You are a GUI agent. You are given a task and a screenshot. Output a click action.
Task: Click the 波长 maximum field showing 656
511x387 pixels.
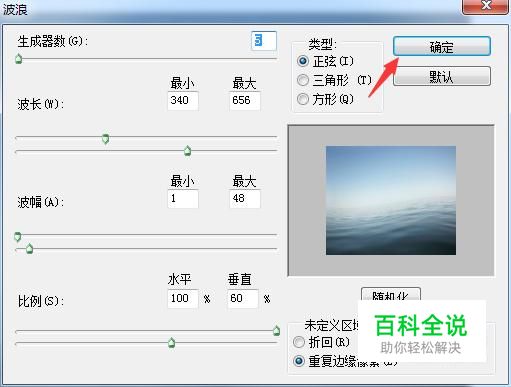(245, 100)
